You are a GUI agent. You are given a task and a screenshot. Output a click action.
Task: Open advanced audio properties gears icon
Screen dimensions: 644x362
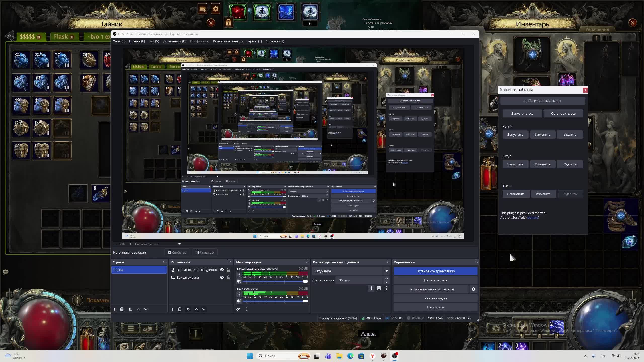pos(238,309)
